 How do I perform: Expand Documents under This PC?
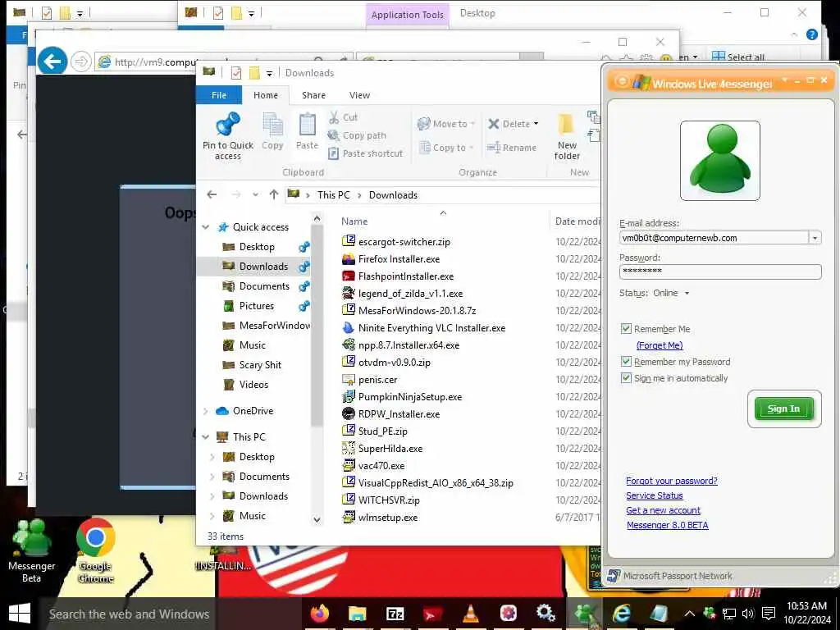(212, 477)
